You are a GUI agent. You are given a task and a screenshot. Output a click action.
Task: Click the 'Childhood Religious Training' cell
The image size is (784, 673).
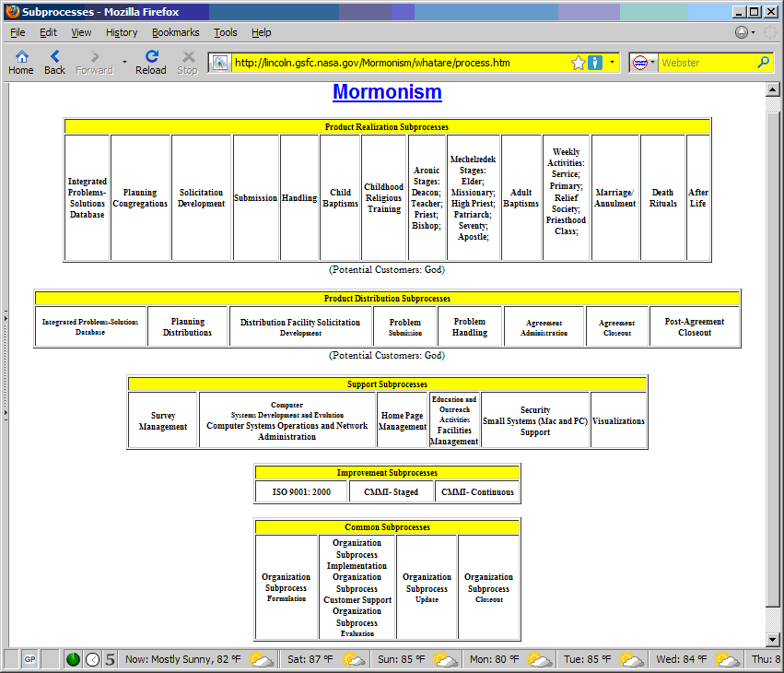pos(383,197)
